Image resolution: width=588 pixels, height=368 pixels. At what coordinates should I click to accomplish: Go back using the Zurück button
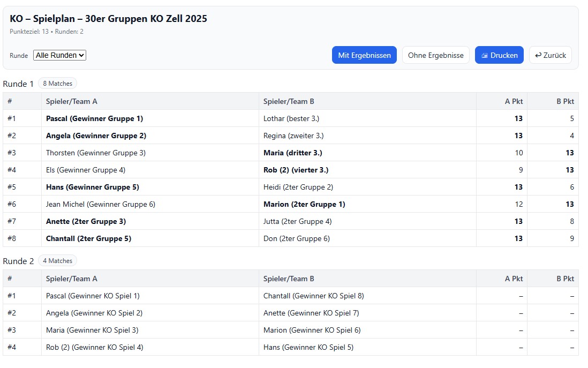tap(550, 55)
